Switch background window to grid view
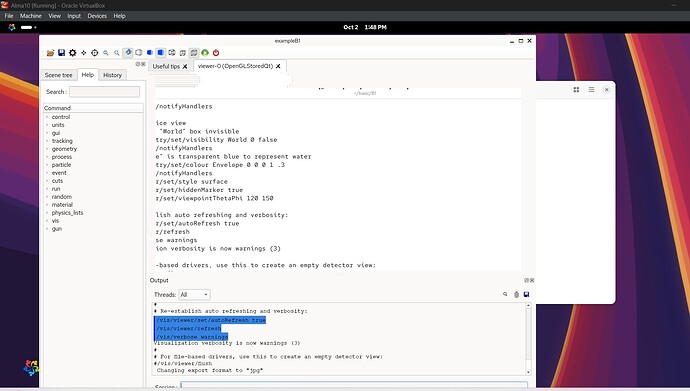This screenshot has width=690, height=391. click(x=576, y=90)
